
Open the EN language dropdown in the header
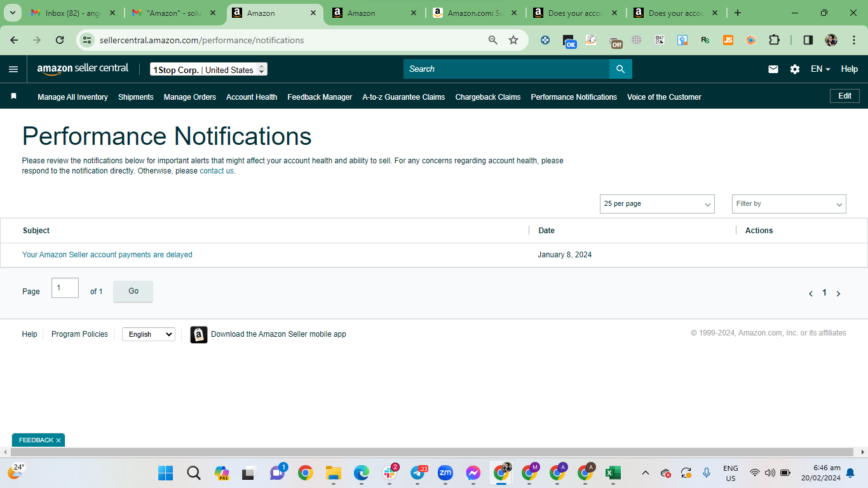pyautogui.click(x=820, y=69)
